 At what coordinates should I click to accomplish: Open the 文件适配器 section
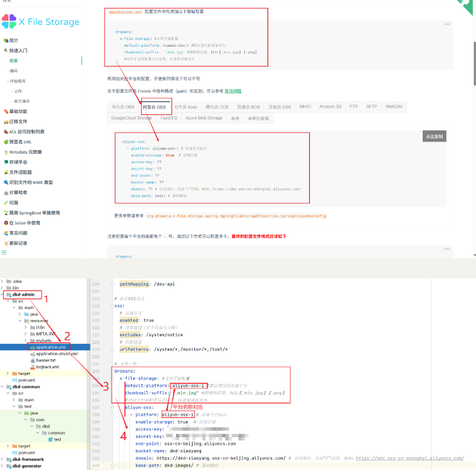(x=20, y=172)
